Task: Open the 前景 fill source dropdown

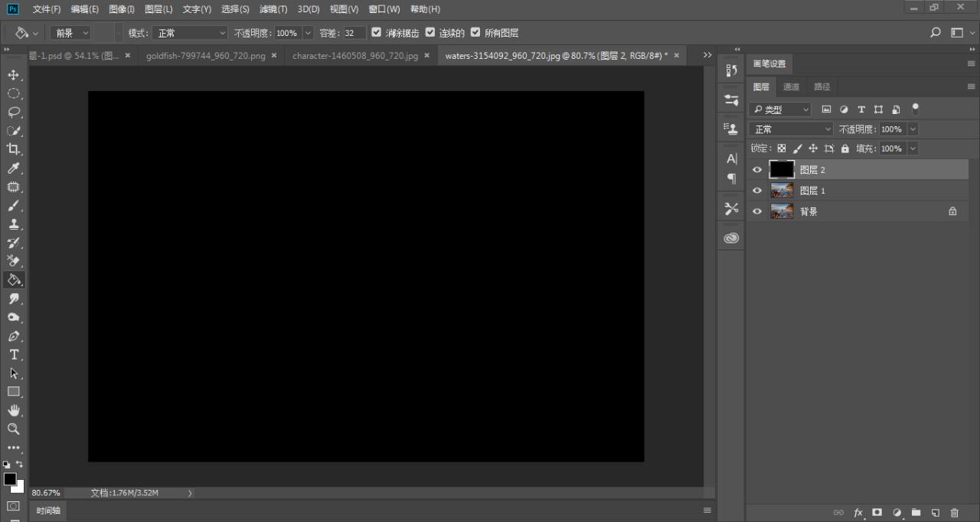Action: (70, 33)
